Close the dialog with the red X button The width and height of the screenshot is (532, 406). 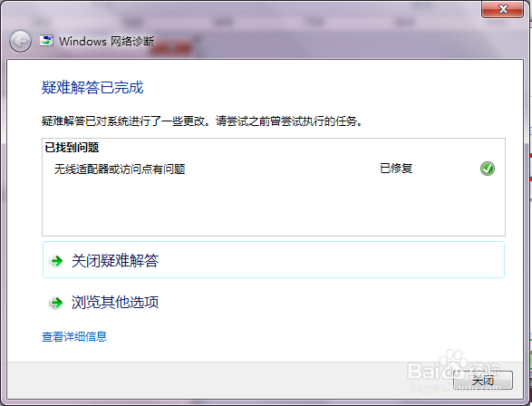(502, 9)
